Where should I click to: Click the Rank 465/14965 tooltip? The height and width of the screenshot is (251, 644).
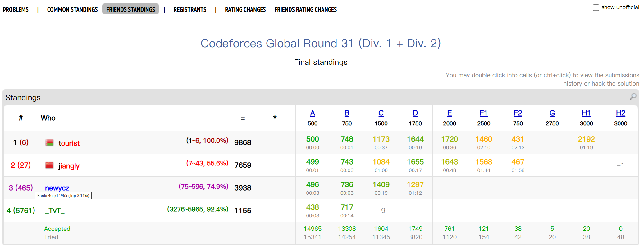pos(63,195)
